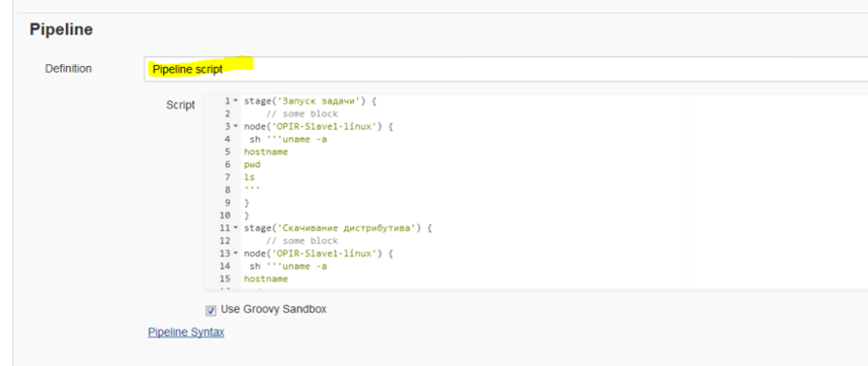The image size is (868, 366).
Task: Collapse the fold arrow at line 1
Action: 236,101
